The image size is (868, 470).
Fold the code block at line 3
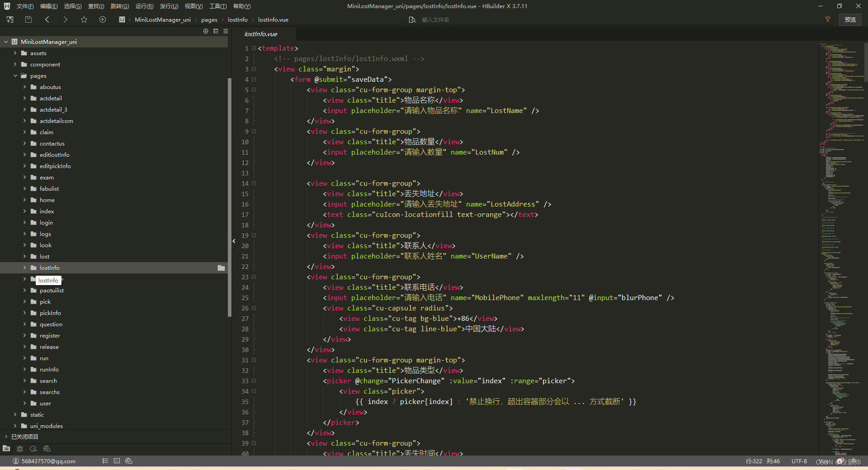coord(254,69)
